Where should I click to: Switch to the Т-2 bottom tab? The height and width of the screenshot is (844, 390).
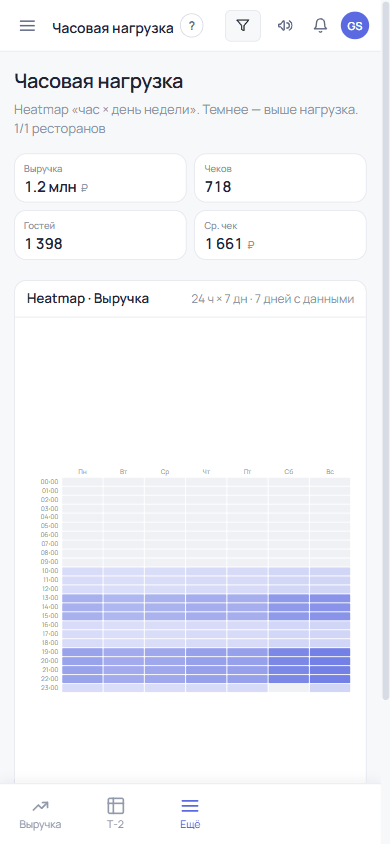pyautogui.click(x=115, y=814)
